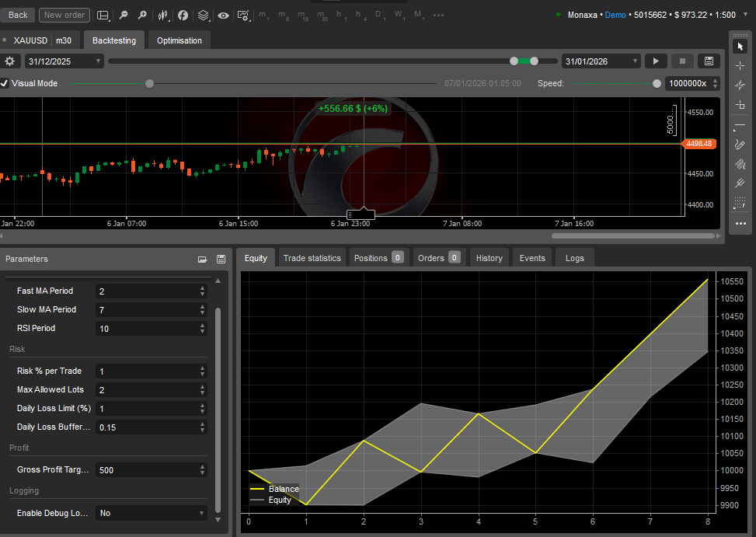Open the Trade statistics tab
756x537 pixels.
[312, 258]
